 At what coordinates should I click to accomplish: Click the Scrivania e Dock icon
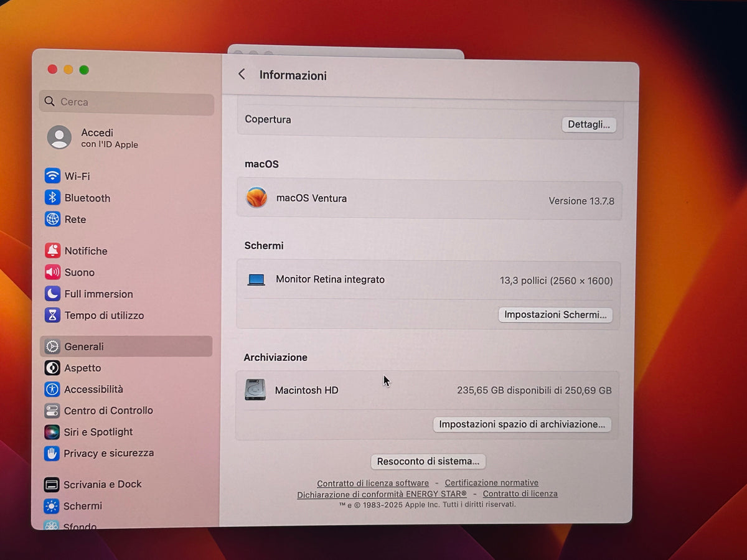coord(52,485)
